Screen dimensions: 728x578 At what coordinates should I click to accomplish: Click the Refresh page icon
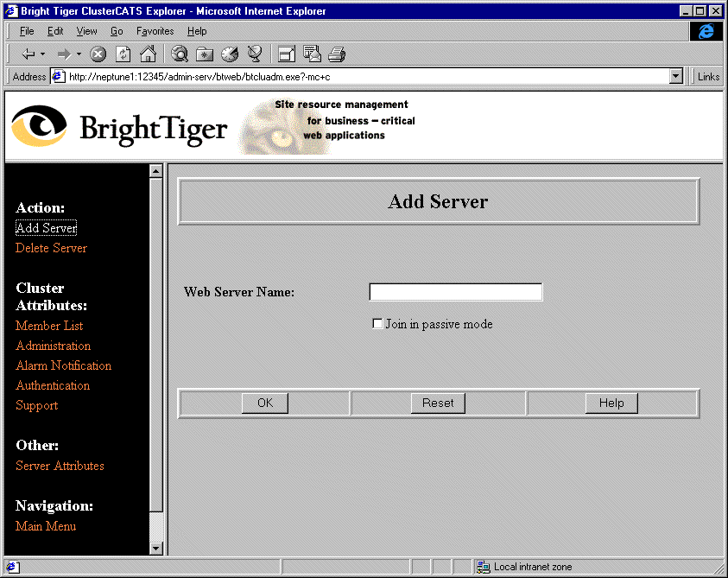(x=123, y=54)
